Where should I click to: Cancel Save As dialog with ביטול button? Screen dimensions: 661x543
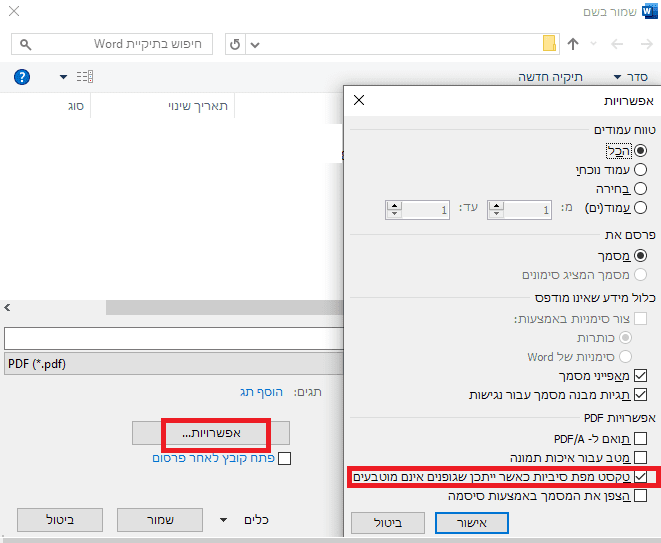tap(60, 520)
